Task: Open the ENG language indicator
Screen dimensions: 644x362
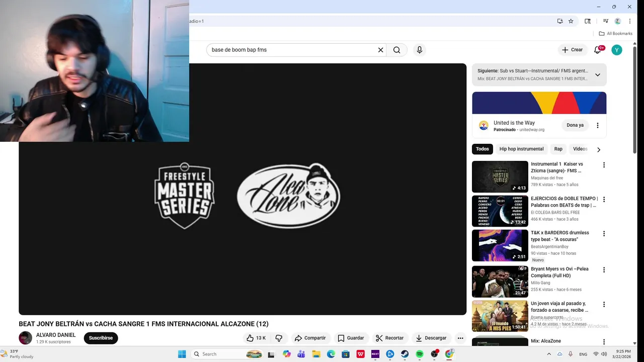Action: [x=583, y=354]
